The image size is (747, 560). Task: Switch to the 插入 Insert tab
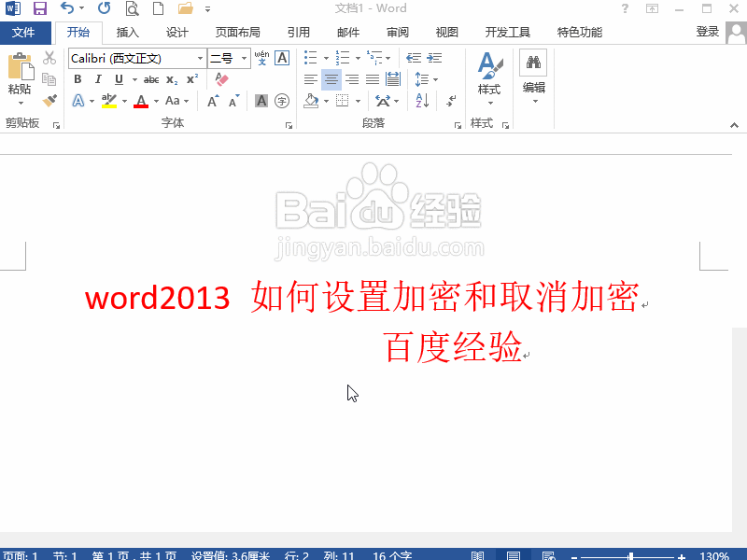click(x=127, y=33)
